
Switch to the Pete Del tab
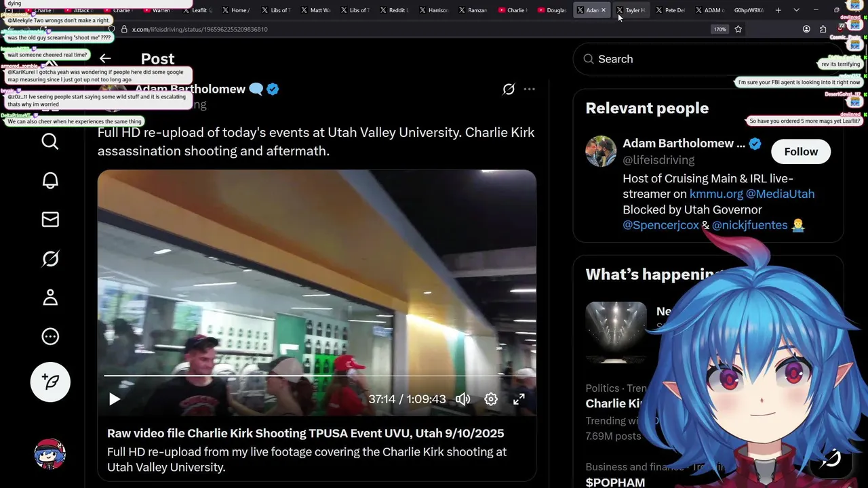670,10
